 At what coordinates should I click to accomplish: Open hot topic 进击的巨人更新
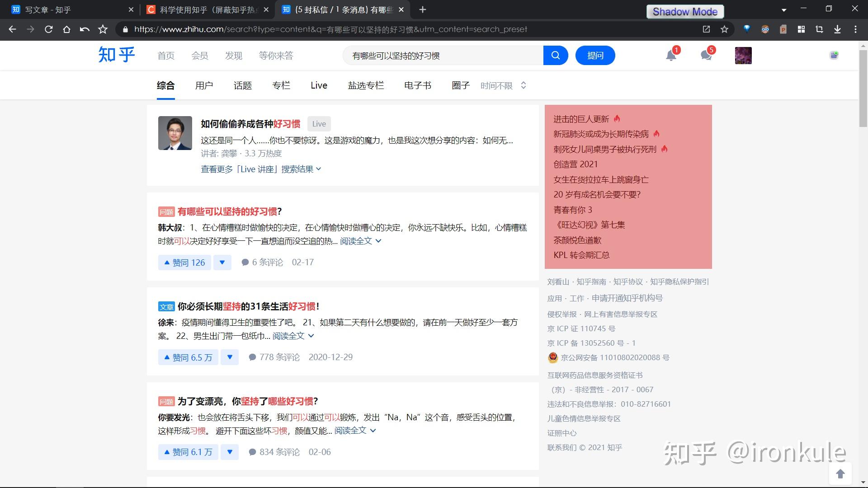[x=581, y=119]
